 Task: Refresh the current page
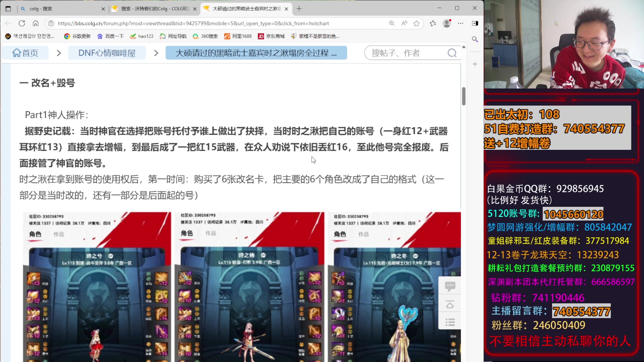[x=22, y=23]
